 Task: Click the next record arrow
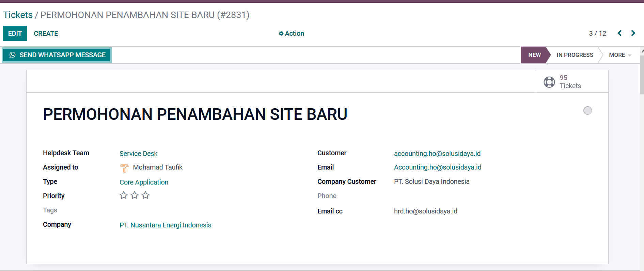tap(633, 33)
